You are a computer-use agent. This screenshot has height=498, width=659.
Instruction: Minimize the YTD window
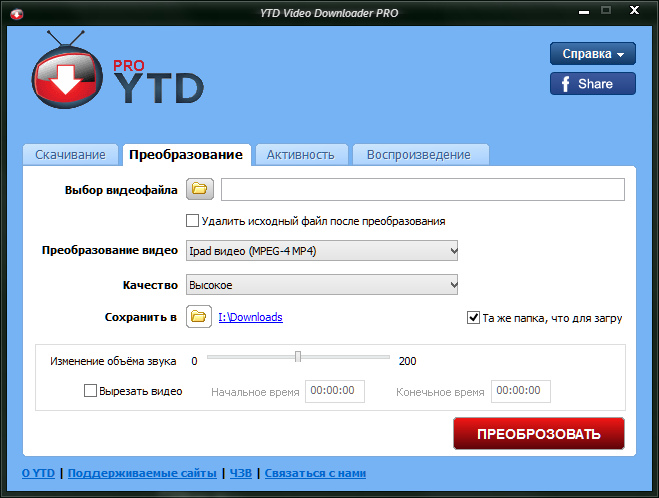point(584,12)
